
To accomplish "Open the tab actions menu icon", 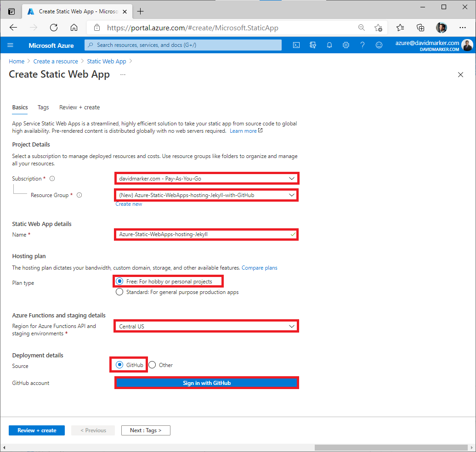I will click(11, 11).
